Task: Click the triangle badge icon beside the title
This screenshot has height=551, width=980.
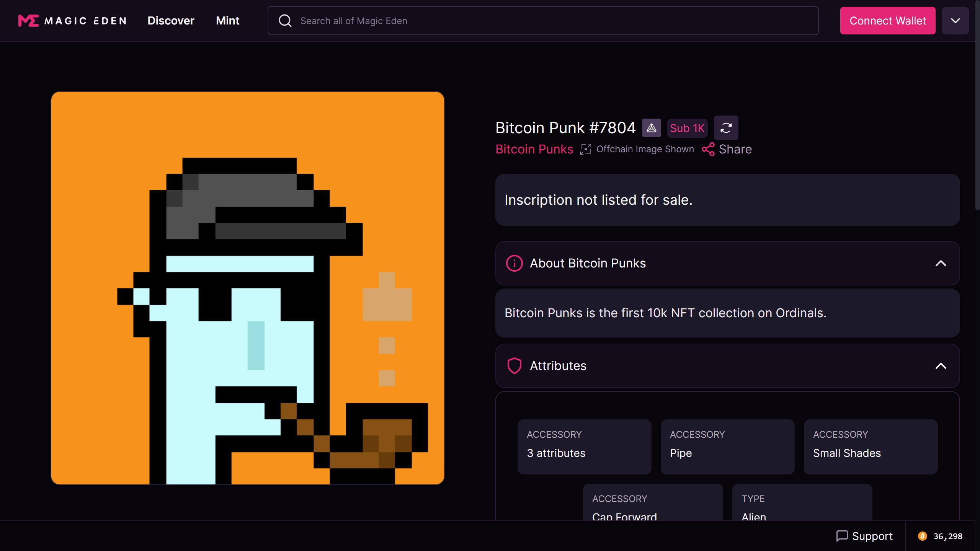Action: click(x=652, y=128)
